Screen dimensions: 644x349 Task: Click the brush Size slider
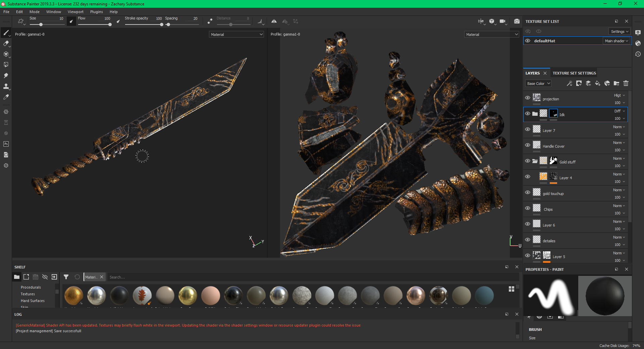pos(47,24)
